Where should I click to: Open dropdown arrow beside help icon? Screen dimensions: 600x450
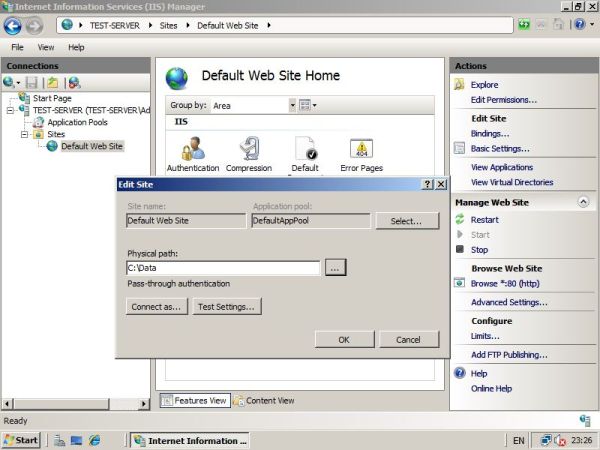[592, 25]
